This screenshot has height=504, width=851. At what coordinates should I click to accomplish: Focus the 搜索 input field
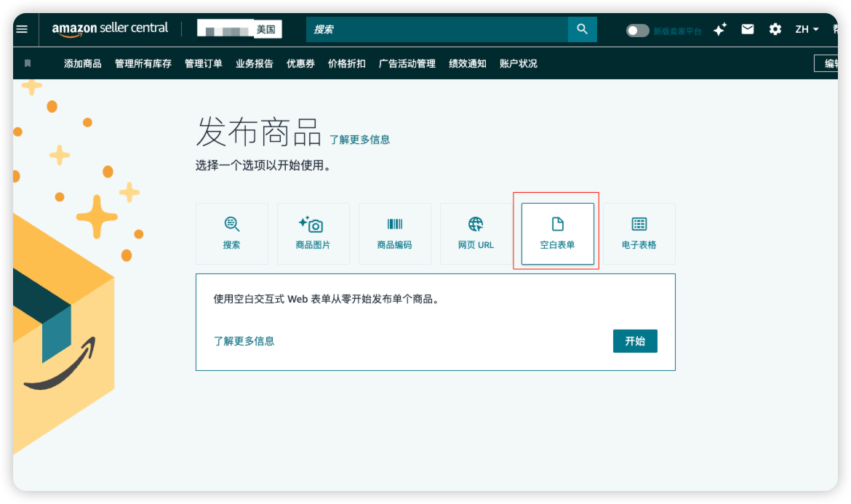pos(437,29)
